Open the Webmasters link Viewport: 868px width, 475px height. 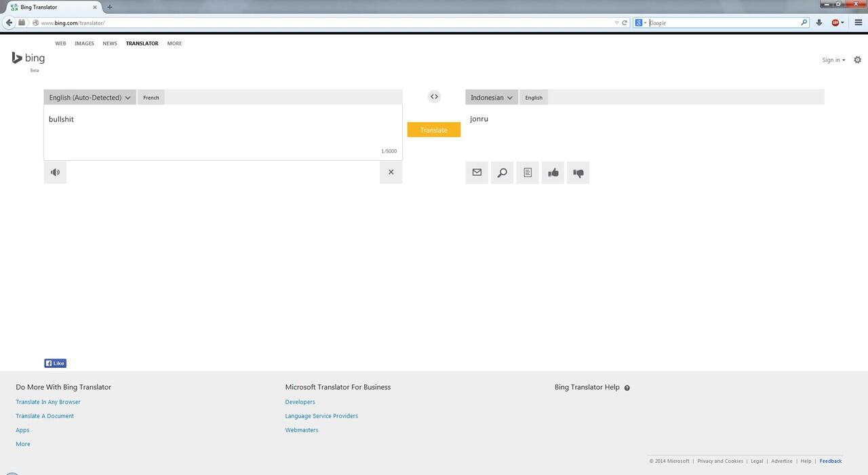click(302, 430)
